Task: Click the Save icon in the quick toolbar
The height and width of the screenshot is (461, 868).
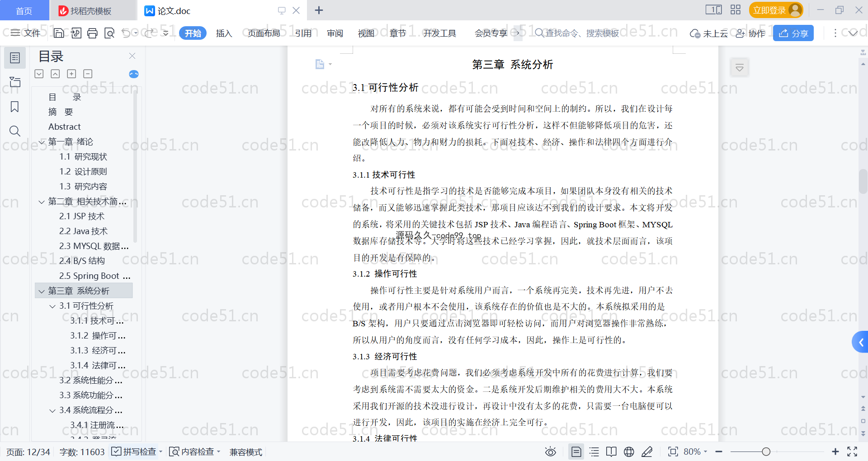Action: (x=59, y=33)
